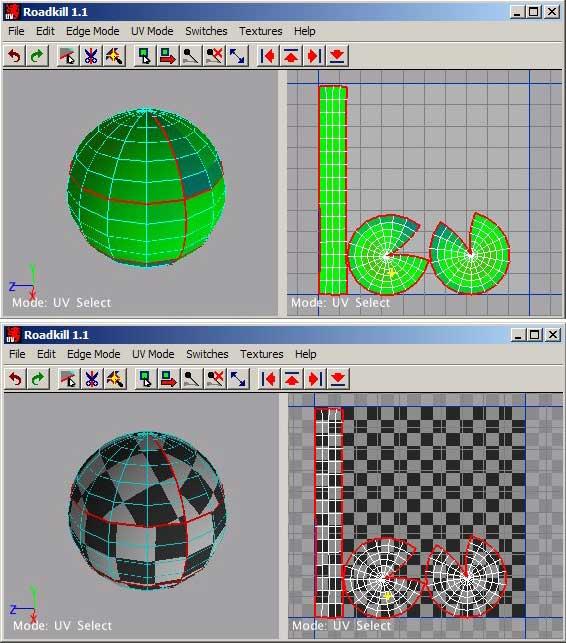Click Redo in the green-sphere Roadkill window

point(37,55)
